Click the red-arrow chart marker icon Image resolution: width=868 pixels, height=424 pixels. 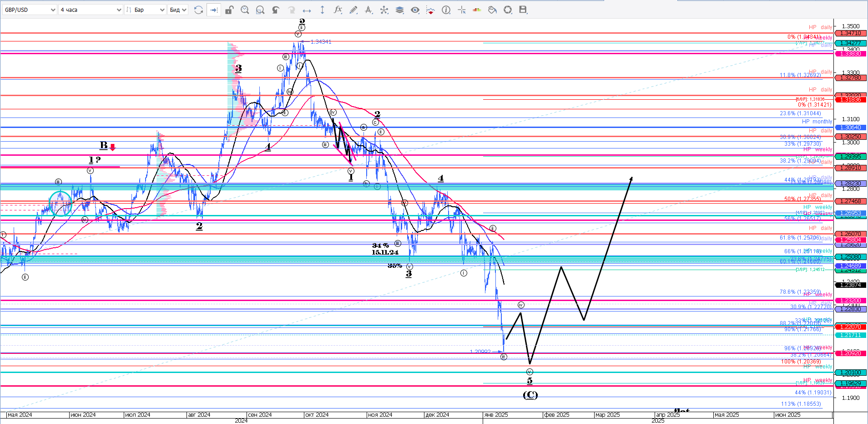430,10
